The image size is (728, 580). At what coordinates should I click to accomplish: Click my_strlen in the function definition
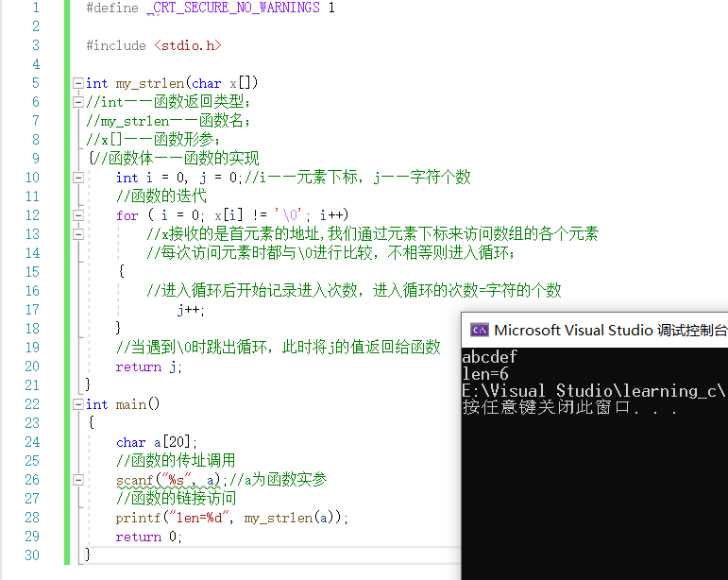pos(149,83)
